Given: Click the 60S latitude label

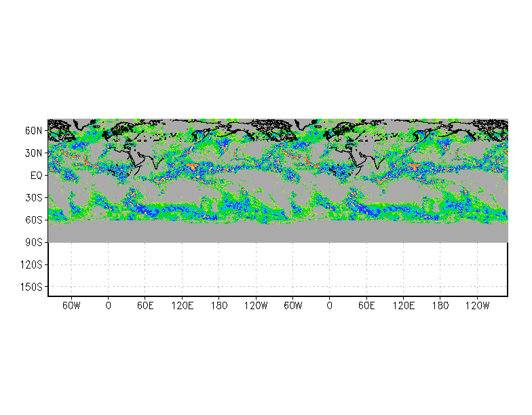Looking at the screenshot, I should tap(34, 220).
